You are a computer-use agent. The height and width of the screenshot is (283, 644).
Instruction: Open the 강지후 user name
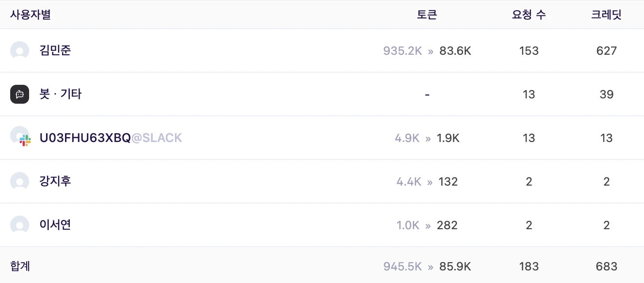pos(55,181)
